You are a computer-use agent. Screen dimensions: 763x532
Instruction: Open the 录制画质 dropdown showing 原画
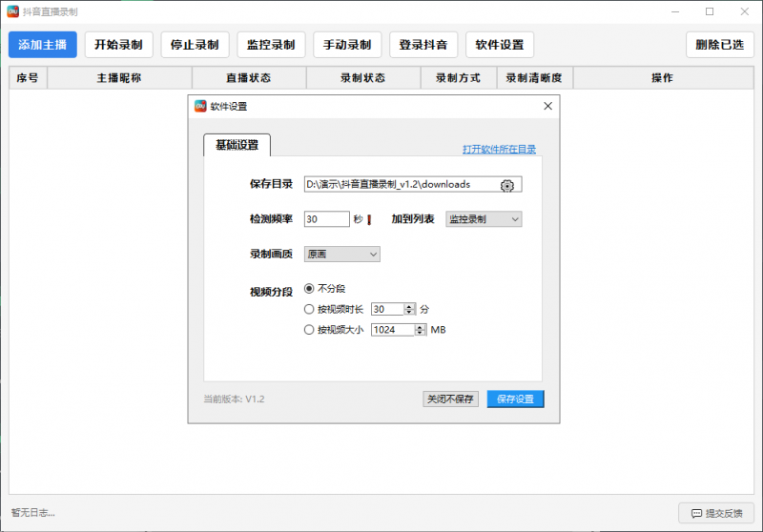coord(342,254)
